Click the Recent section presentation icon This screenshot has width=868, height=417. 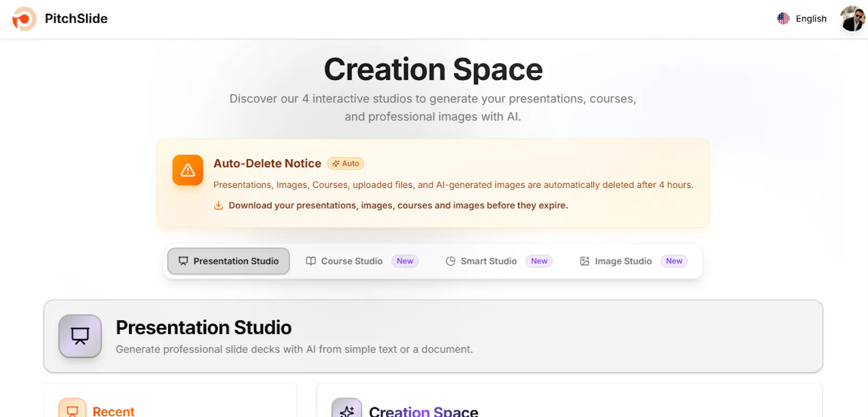point(72,409)
